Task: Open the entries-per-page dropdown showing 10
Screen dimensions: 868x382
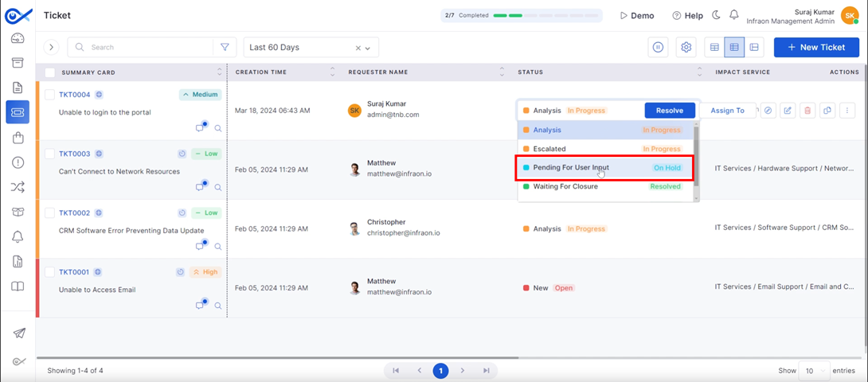Action: pos(813,371)
